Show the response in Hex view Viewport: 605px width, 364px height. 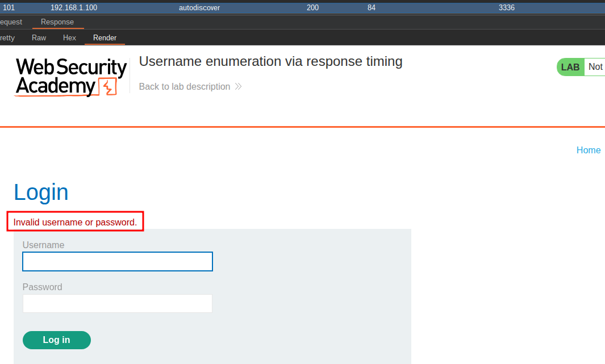click(69, 38)
